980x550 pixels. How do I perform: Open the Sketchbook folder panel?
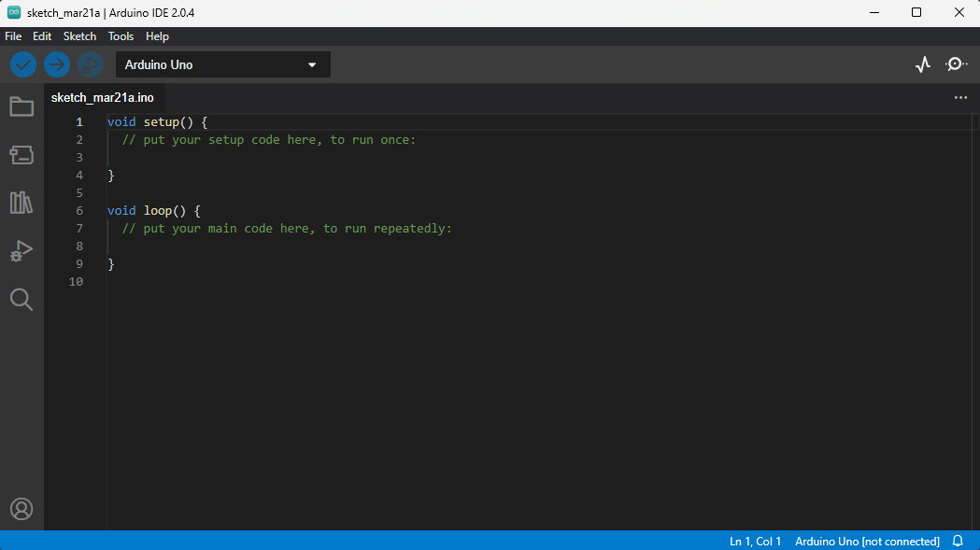click(21, 106)
